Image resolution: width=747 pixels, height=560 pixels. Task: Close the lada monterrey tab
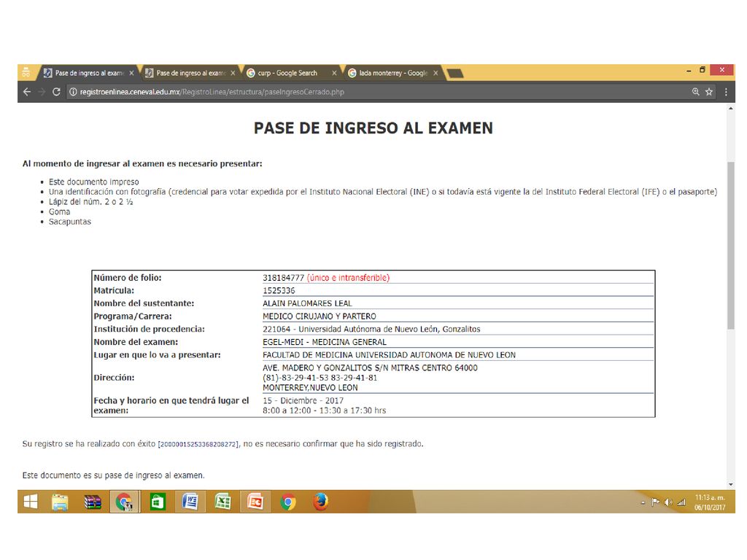[x=436, y=74]
